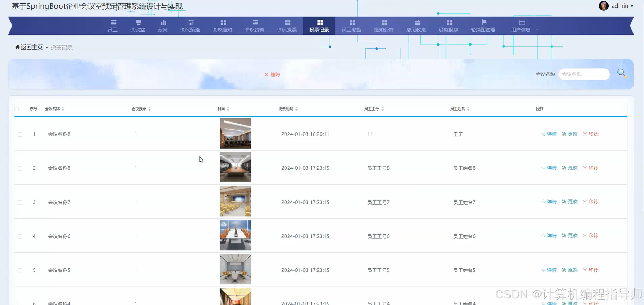The height and width of the screenshot is (305, 644).
Task: Open the 轮播图管理 nav item
Action: pyautogui.click(x=483, y=26)
